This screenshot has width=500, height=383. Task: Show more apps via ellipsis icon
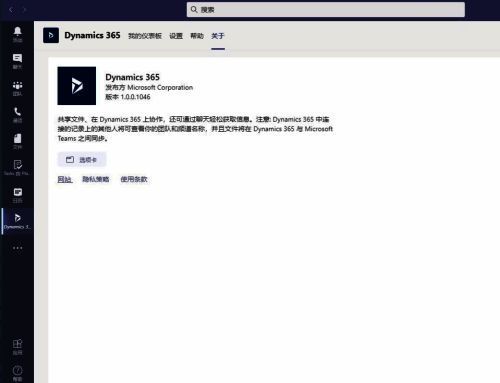coord(17,248)
